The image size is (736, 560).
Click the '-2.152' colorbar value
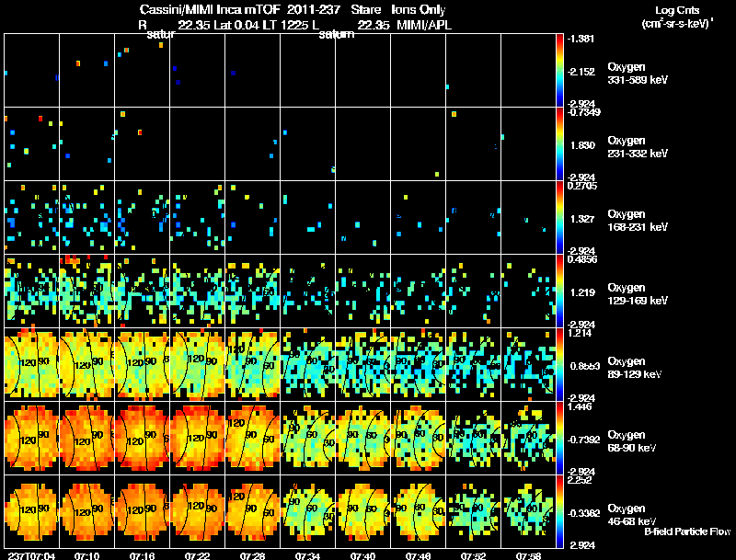tap(581, 72)
